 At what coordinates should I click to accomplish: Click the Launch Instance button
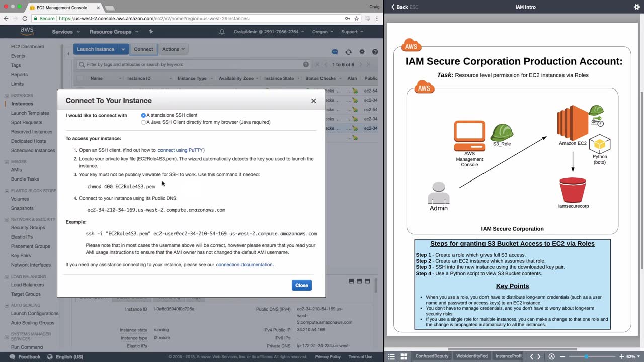pos(96,49)
